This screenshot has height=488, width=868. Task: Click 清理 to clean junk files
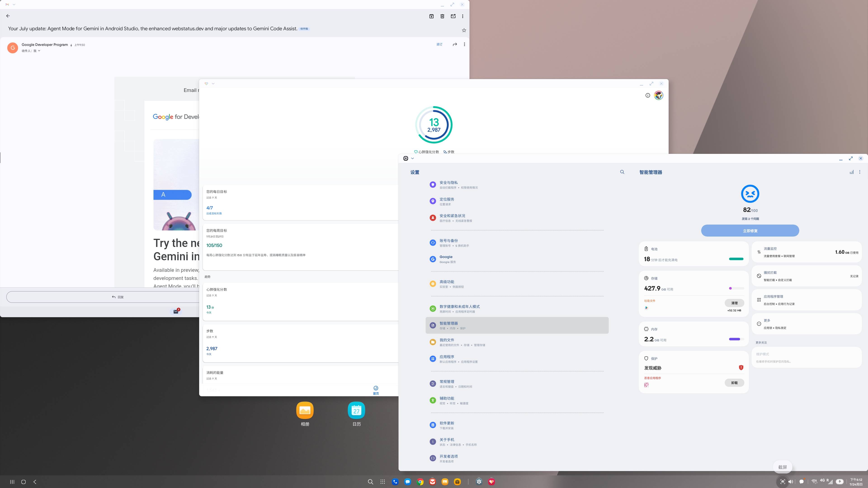click(734, 303)
